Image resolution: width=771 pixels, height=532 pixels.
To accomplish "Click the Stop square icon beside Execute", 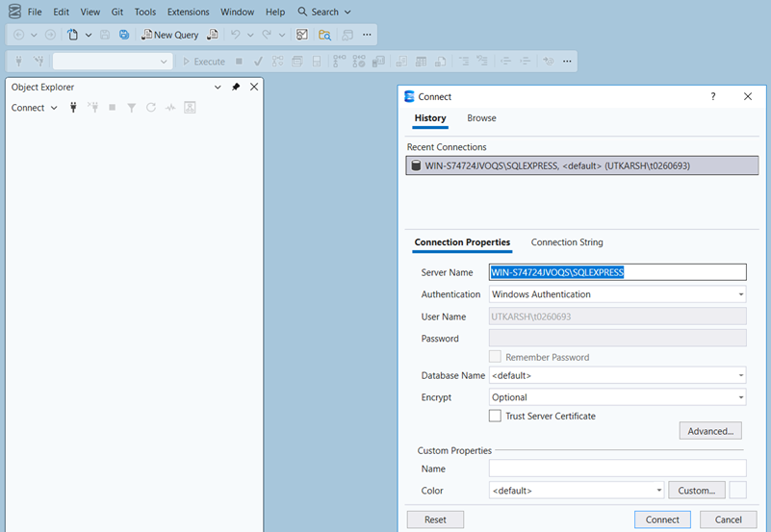I will point(239,62).
